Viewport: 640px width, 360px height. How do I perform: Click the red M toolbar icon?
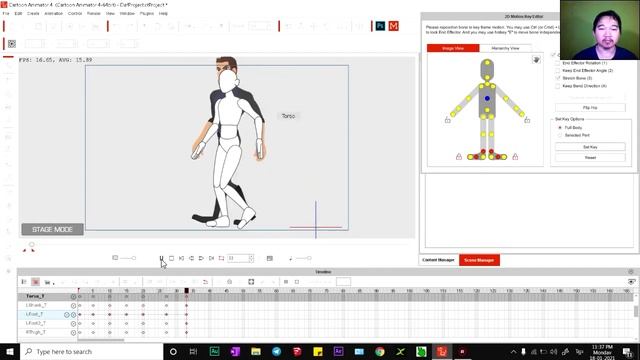393,26
